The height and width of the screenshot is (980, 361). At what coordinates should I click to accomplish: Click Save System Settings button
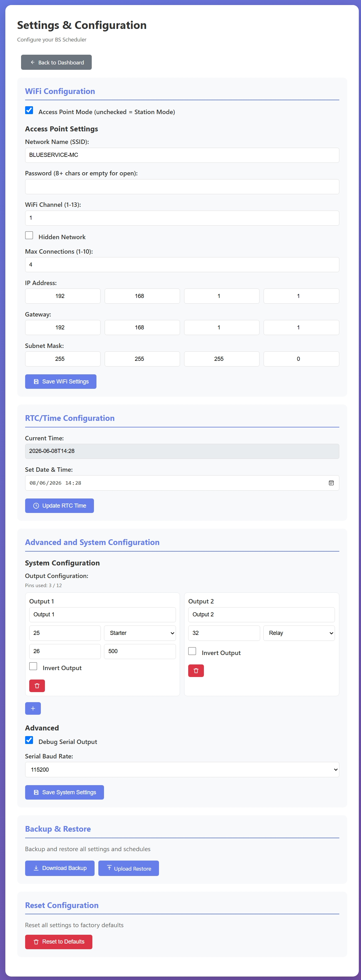pos(64,792)
